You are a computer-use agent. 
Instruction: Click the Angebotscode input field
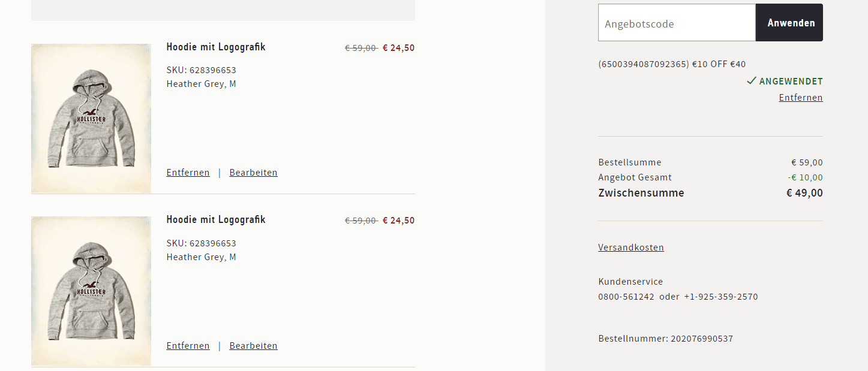pyautogui.click(x=676, y=23)
